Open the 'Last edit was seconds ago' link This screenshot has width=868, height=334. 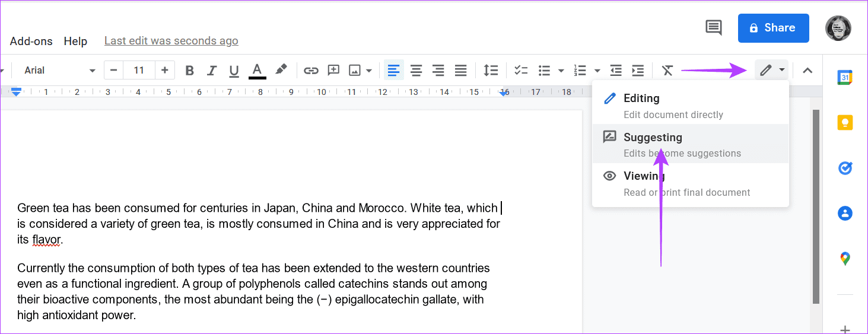click(x=171, y=41)
